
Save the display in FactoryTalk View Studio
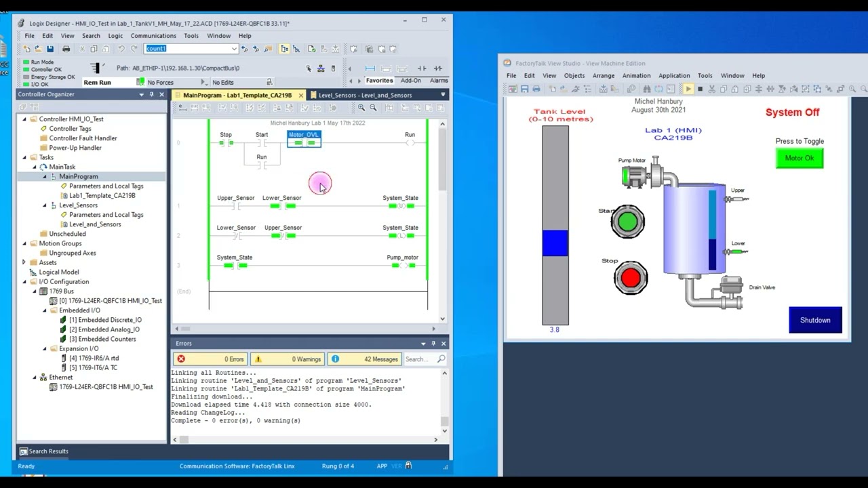click(524, 89)
